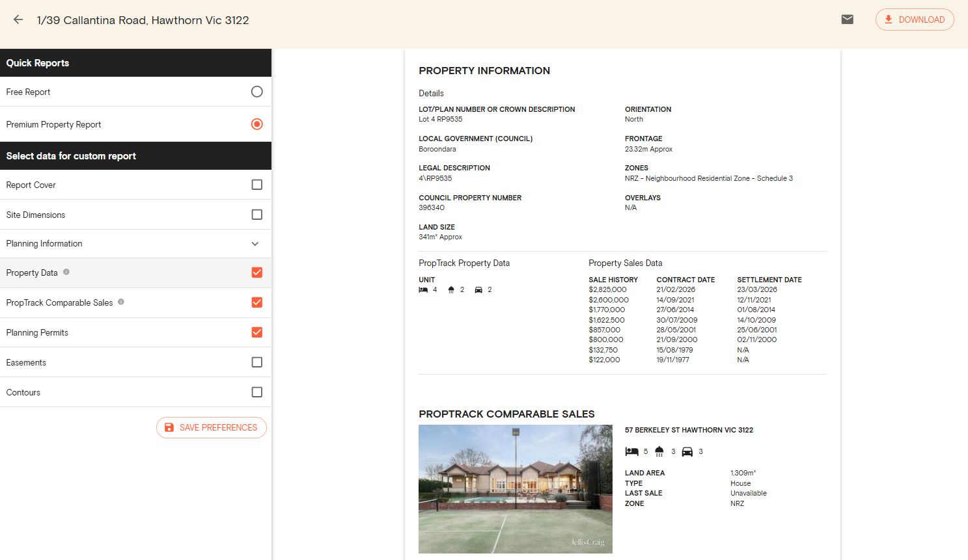
Task: Tick the Contours checkbox
Action: click(257, 392)
